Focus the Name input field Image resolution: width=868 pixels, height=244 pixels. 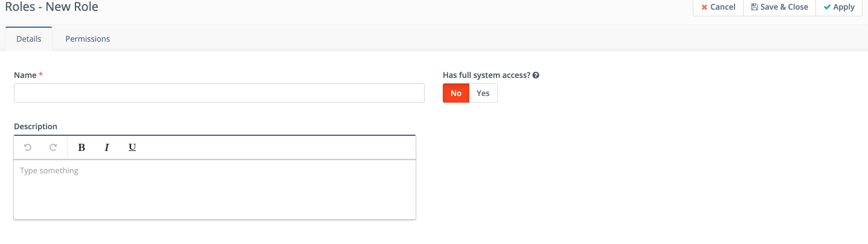tap(219, 93)
